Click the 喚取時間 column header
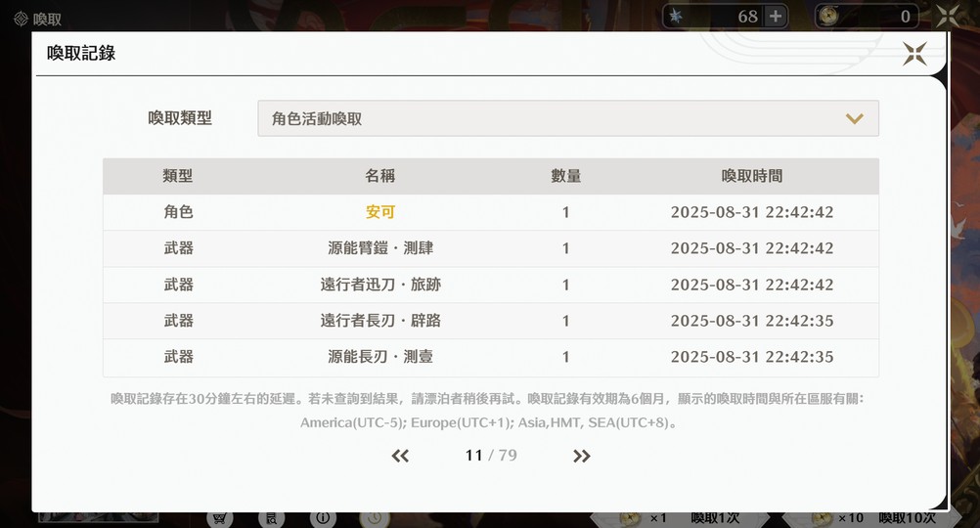 pos(752,176)
